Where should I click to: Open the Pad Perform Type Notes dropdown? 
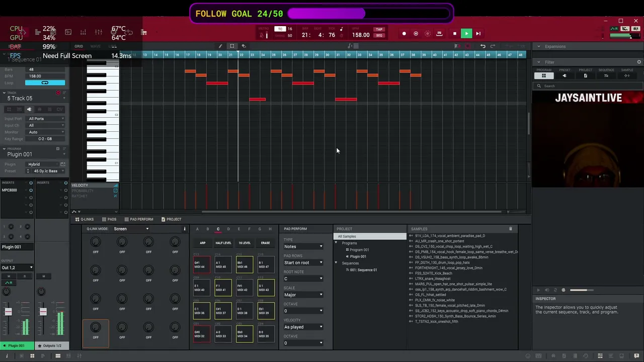(303, 246)
